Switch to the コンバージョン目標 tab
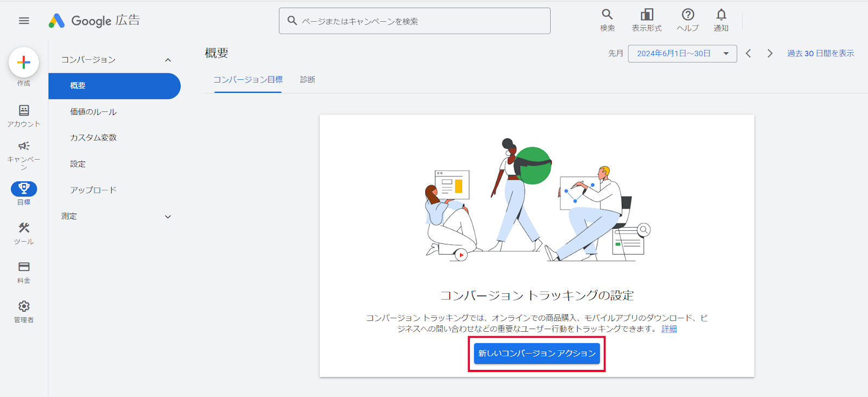This screenshot has width=868, height=397. pyautogui.click(x=248, y=80)
